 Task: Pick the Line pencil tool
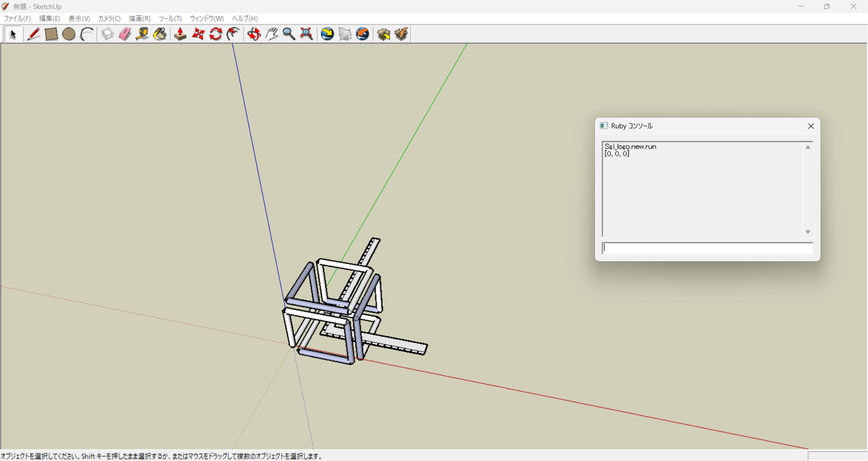coord(33,34)
